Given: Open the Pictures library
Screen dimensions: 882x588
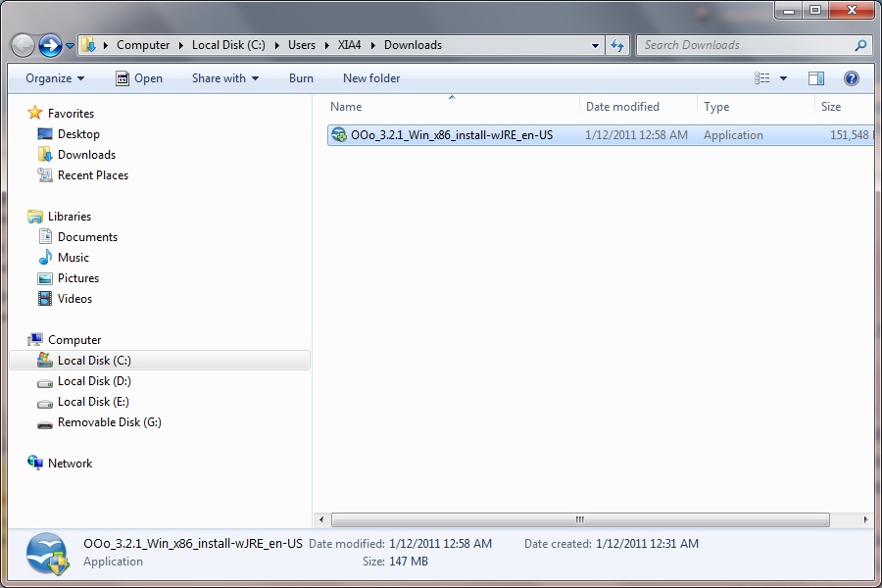Looking at the screenshot, I should (78, 278).
